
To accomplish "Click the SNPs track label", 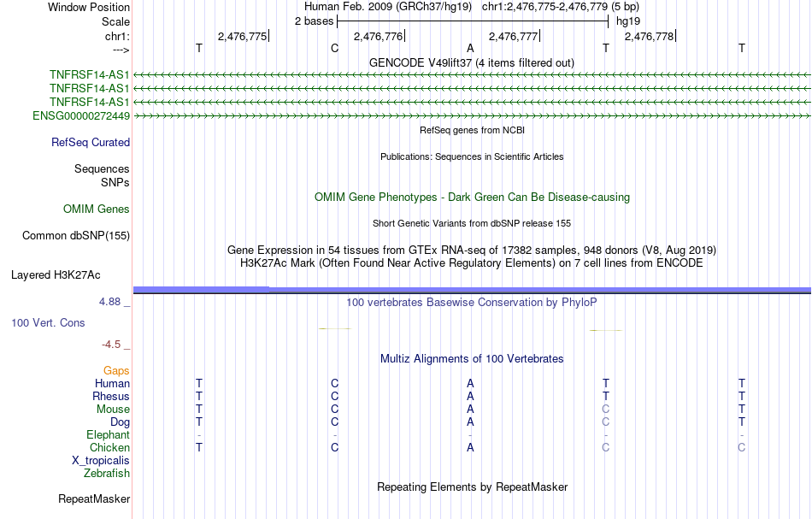I will click(x=115, y=182).
